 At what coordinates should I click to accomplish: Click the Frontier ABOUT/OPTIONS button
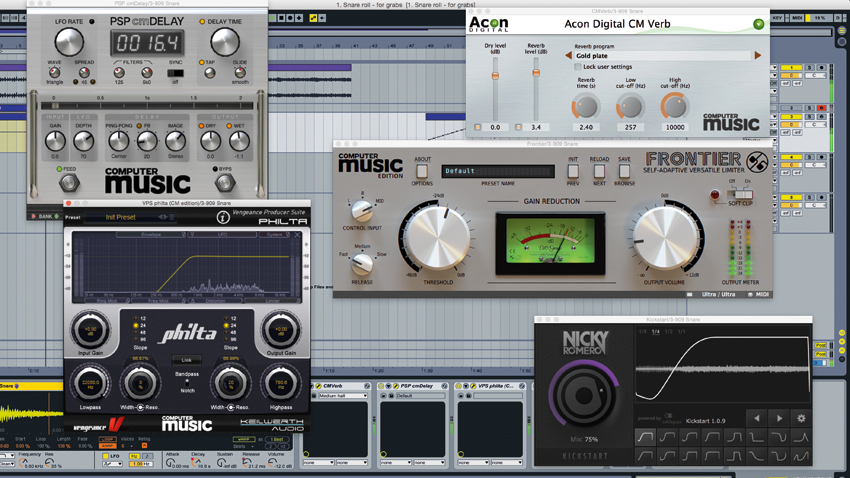[x=422, y=171]
